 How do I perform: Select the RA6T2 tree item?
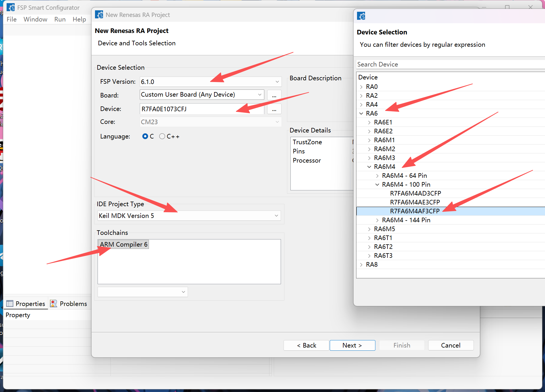point(383,247)
